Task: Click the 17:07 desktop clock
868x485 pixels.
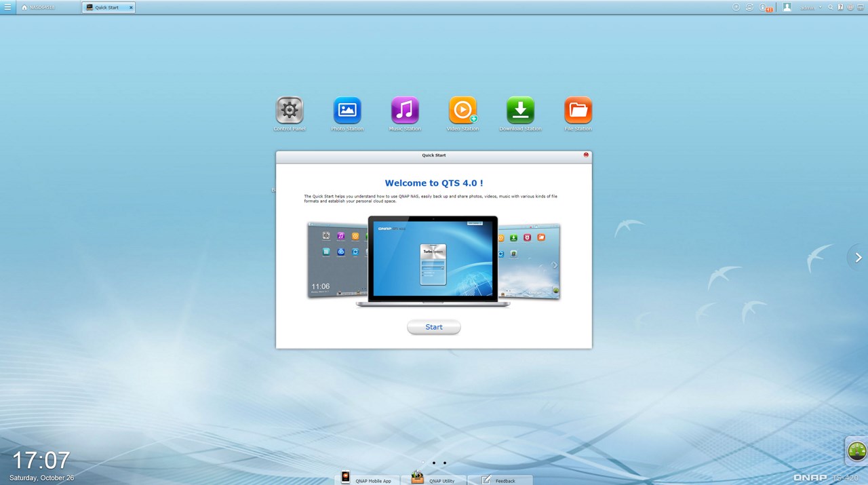Action: [41, 461]
